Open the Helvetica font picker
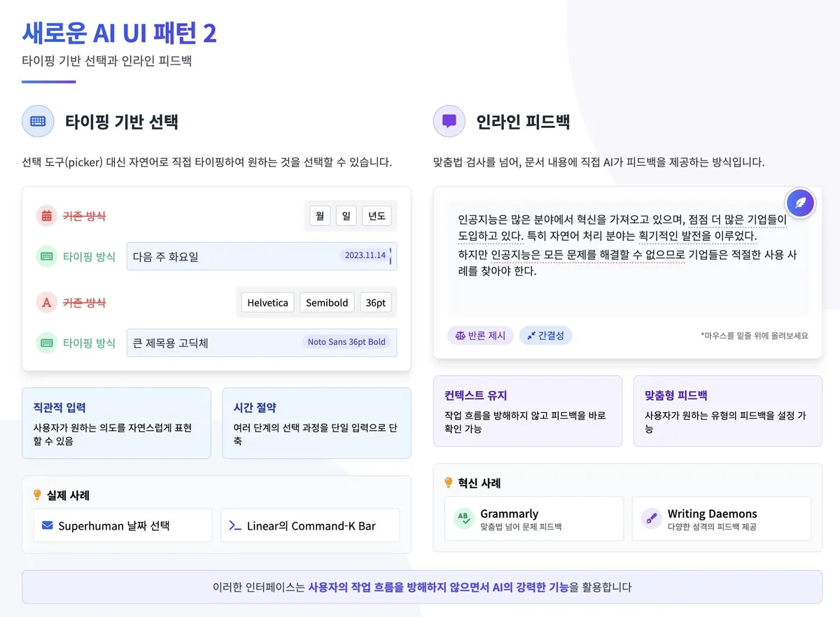The height and width of the screenshot is (617, 840). point(268,302)
